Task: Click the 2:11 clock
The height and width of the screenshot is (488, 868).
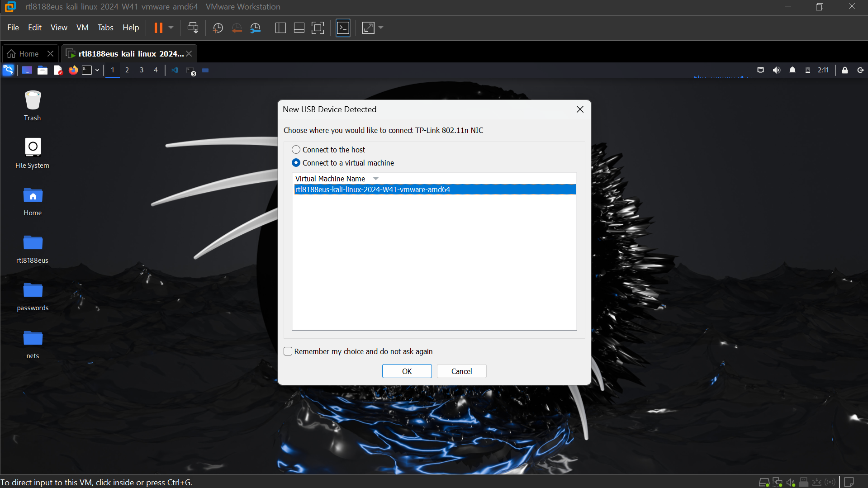Action: tap(823, 70)
